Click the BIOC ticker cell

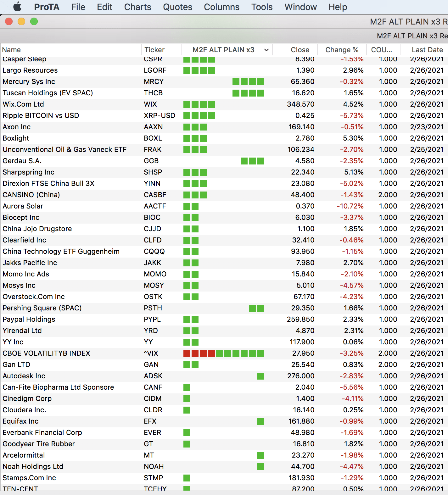point(152,217)
